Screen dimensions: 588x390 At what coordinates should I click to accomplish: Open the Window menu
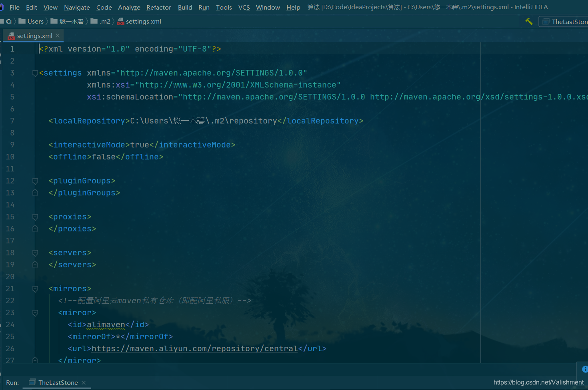(268, 7)
